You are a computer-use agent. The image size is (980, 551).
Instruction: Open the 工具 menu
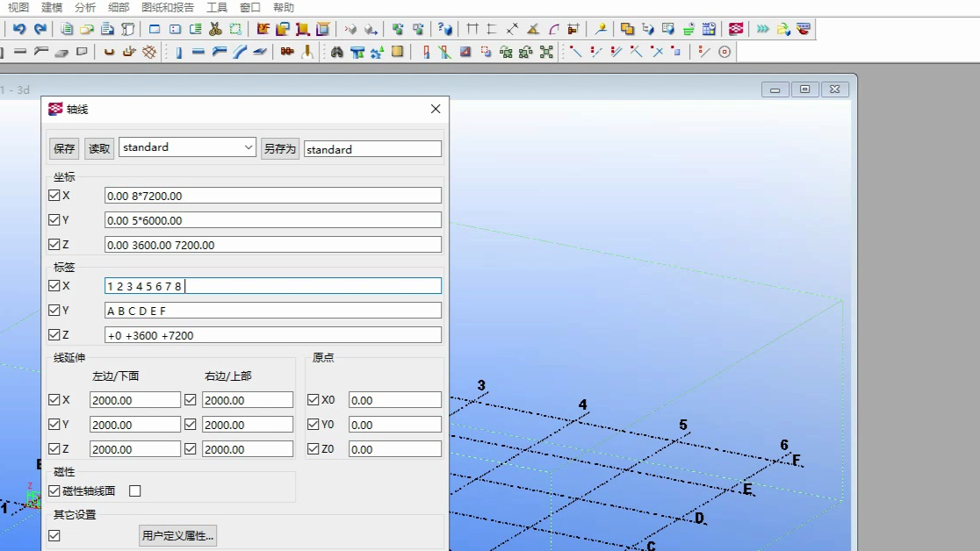click(x=217, y=7)
